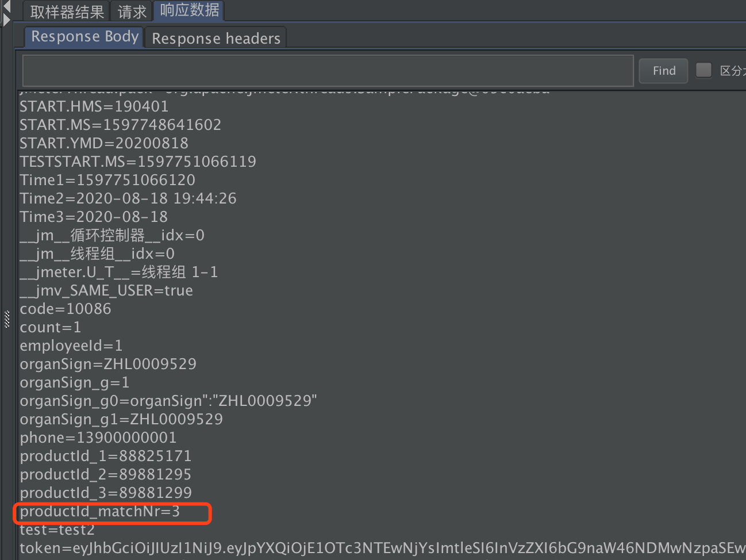Click the expand arrow below the collapse arrow
The image size is (746, 560).
point(6,20)
